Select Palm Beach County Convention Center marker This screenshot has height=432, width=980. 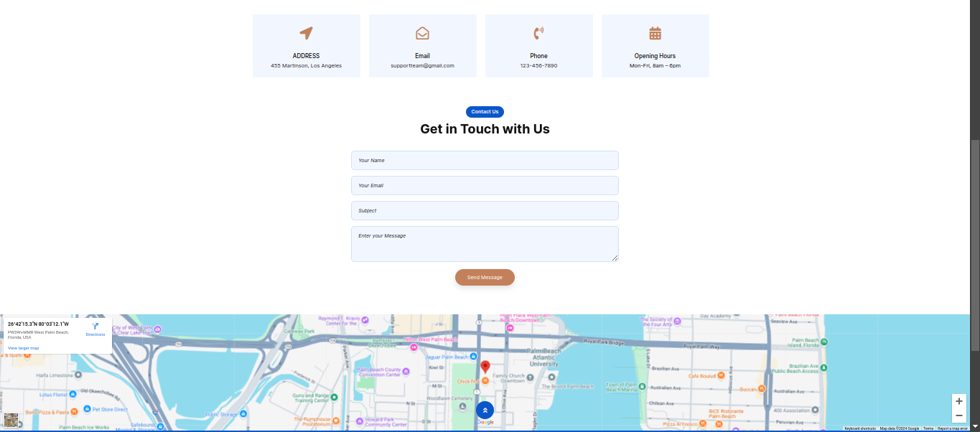(x=406, y=372)
